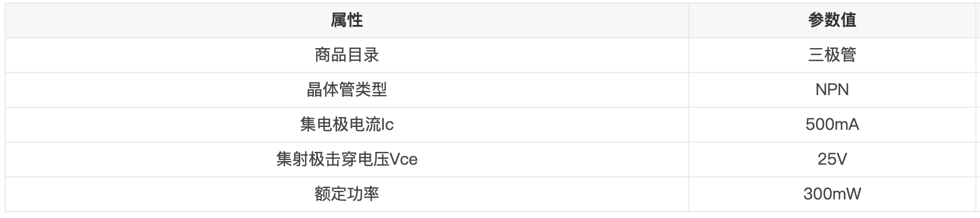Click the 300mW value cell
This screenshot has height=218, width=980.
click(832, 194)
